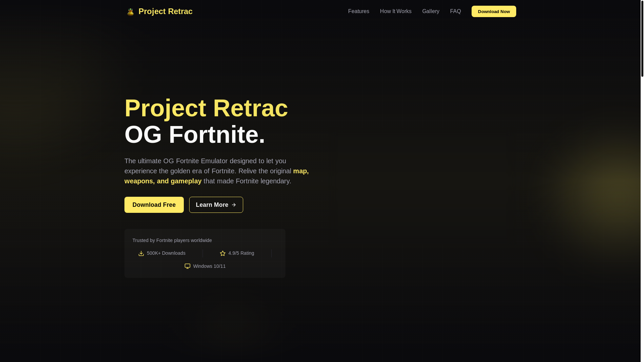Click the Windows 10/11 text
The width and height of the screenshot is (644, 362).
click(x=209, y=266)
